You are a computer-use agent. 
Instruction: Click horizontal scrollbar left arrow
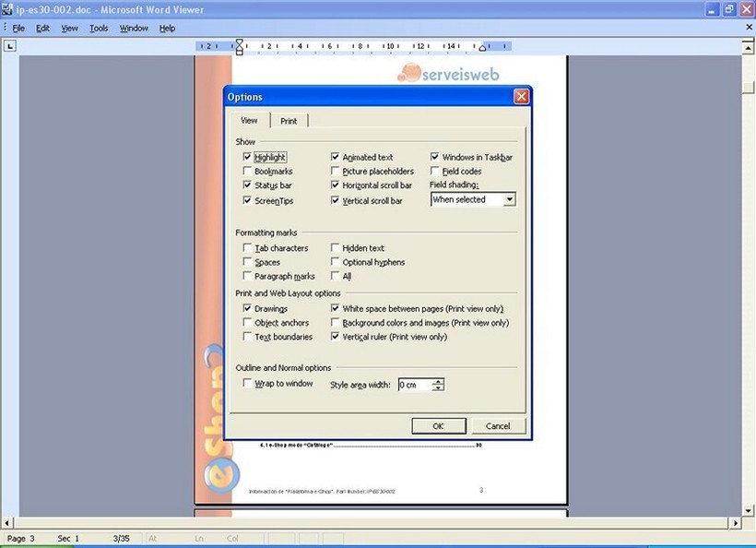click(6, 523)
